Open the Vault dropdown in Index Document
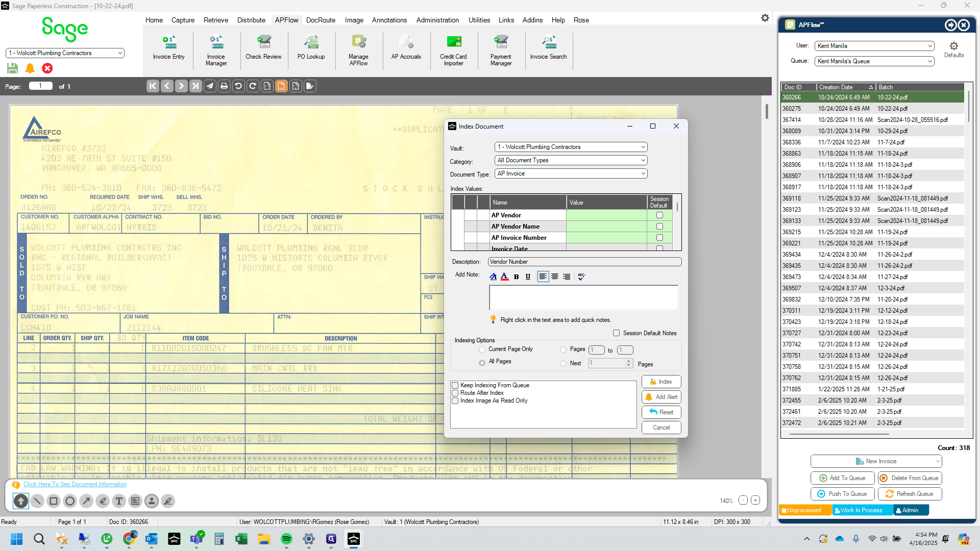 [x=571, y=147]
